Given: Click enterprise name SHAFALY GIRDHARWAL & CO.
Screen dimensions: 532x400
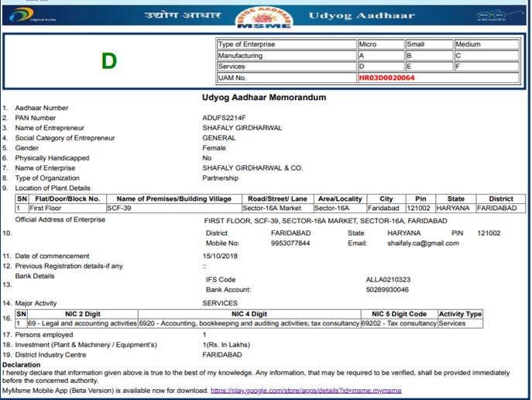Looking at the screenshot, I should pyautogui.click(x=252, y=167).
